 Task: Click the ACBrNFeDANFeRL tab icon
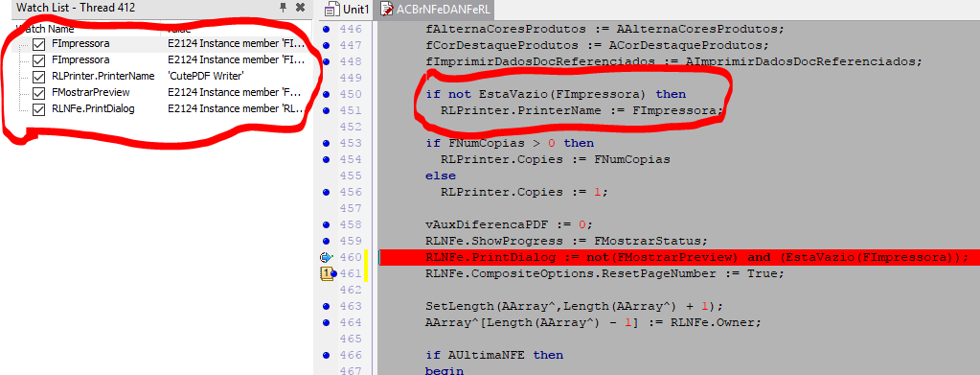click(387, 10)
